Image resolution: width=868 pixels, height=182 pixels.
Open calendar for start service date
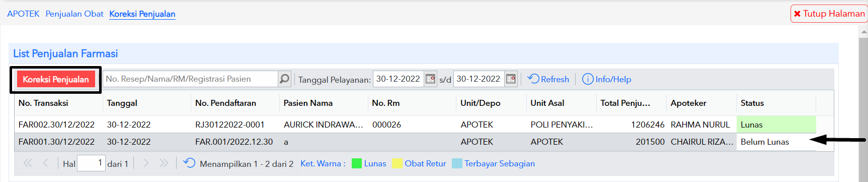[x=430, y=79]
